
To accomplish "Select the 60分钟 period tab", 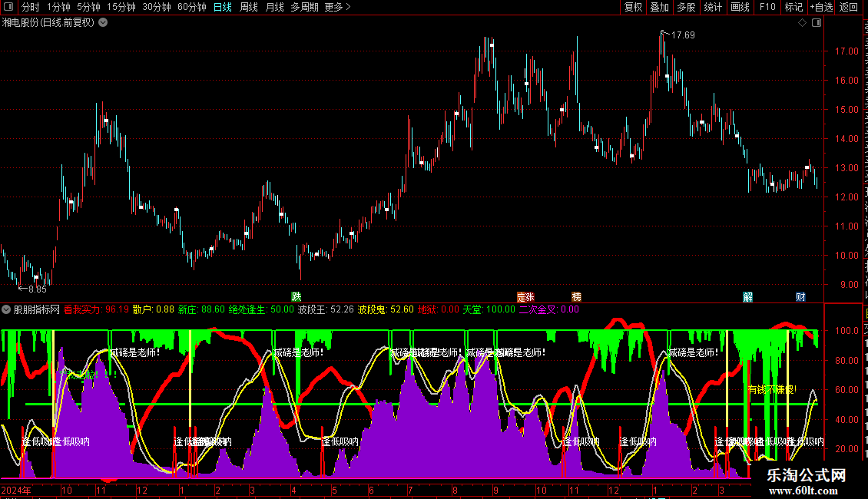I will [x=191, y=7].
